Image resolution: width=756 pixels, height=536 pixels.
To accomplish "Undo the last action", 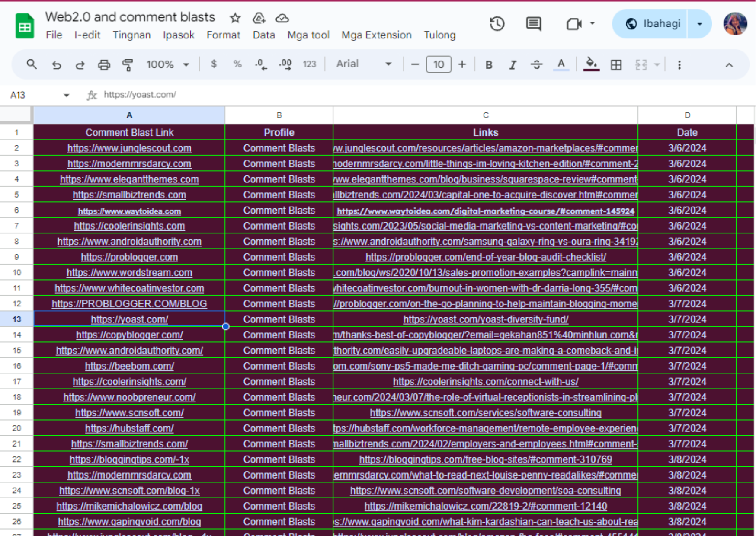I will pyautogui.click(x=56, y=65).
